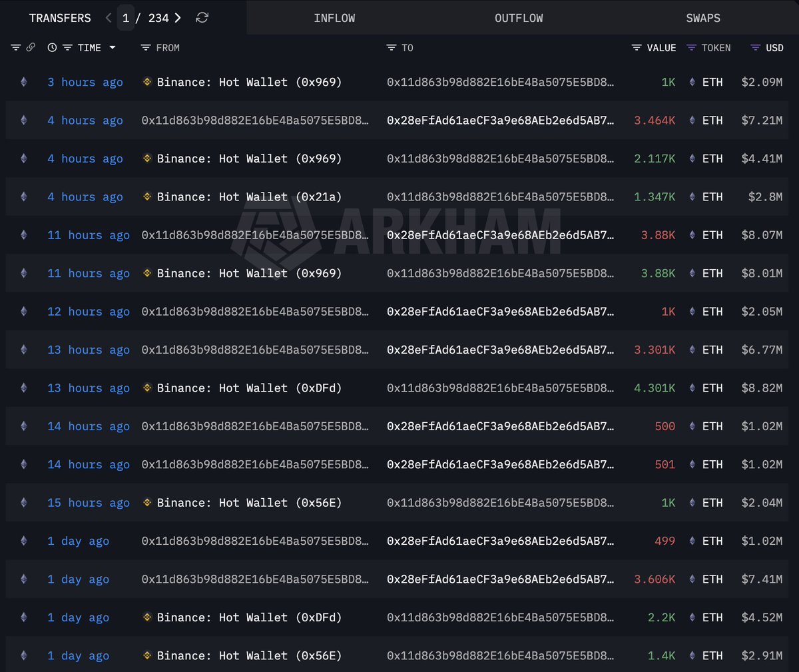Open Binance Hot Wallet (0xDFd) in $4.52M row
The image size is (799, 672).
(249, 617)
